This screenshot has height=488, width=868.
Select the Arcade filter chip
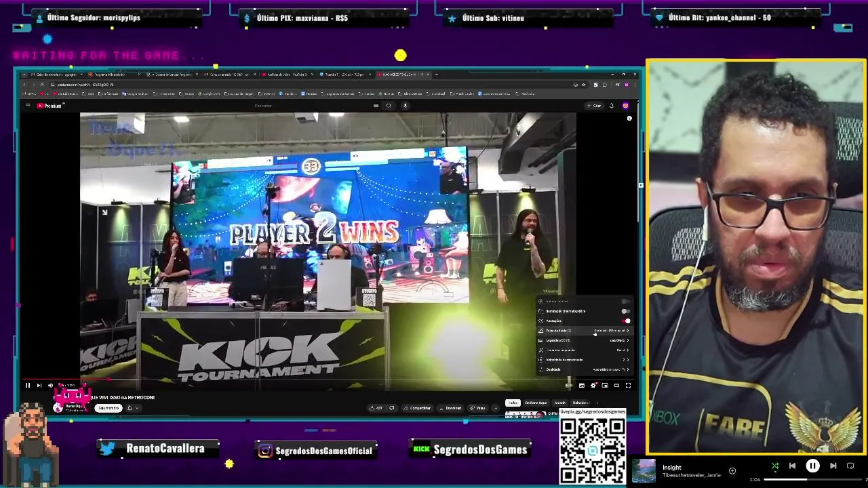click(x=560, y=403)
